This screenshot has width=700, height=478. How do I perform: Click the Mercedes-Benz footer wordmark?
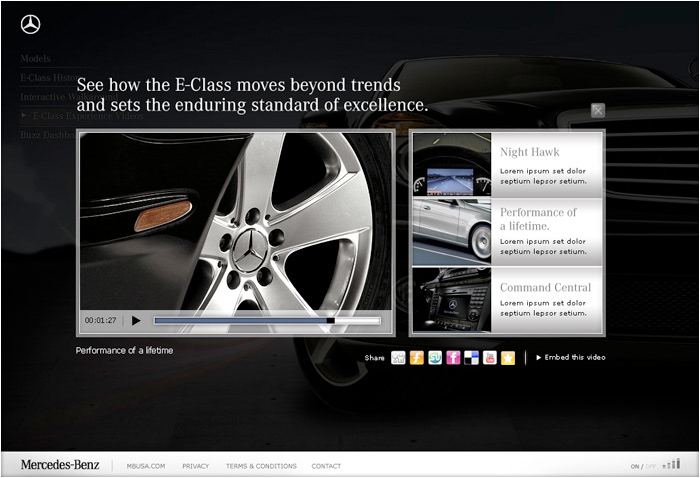click(60, 465)
